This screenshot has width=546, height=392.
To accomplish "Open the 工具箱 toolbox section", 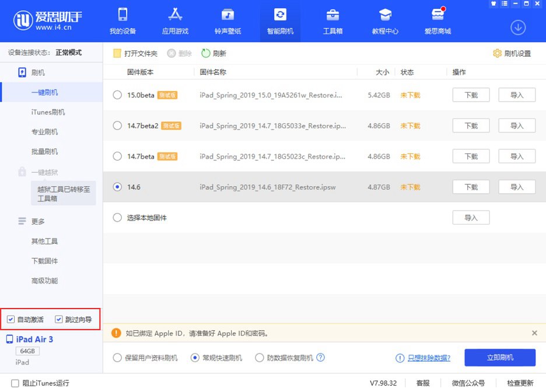I will [332, 20].
